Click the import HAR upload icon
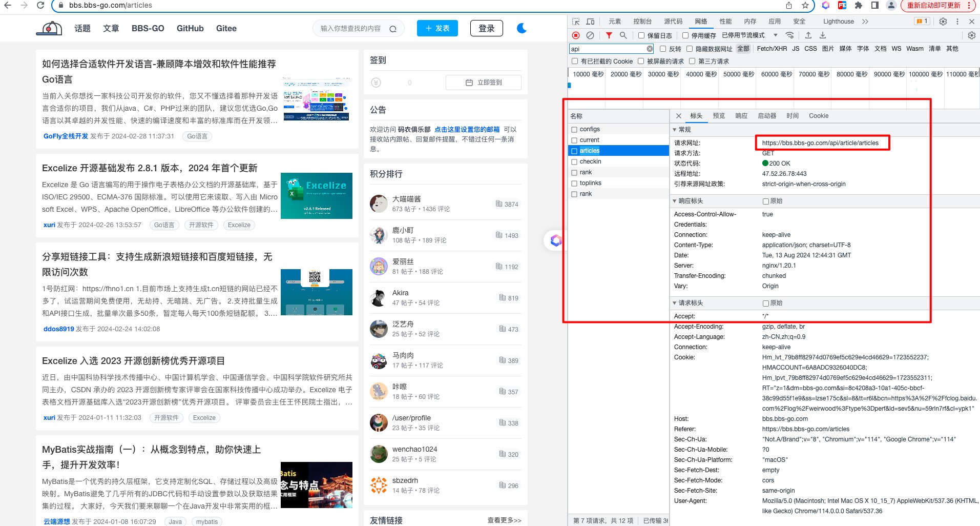Image resolution: width=980 pixels, height=526 pixels. click(x=808, y=35)
